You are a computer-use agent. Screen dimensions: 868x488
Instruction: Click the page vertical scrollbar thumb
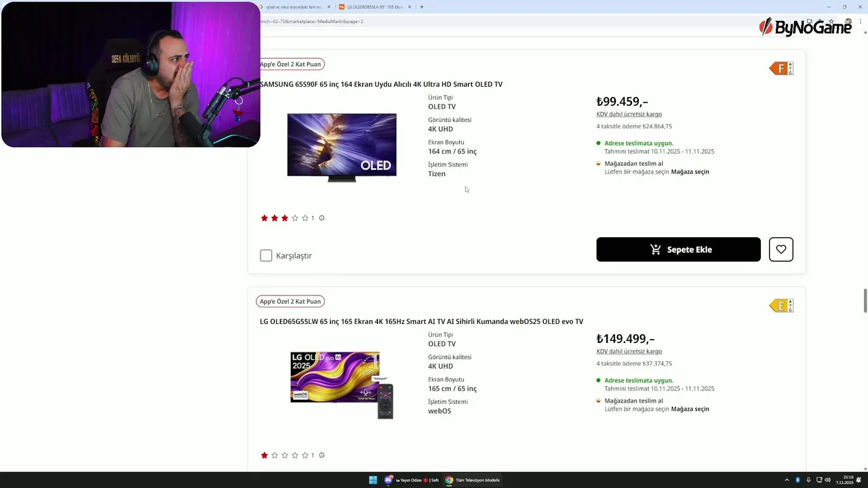(865, 300)
